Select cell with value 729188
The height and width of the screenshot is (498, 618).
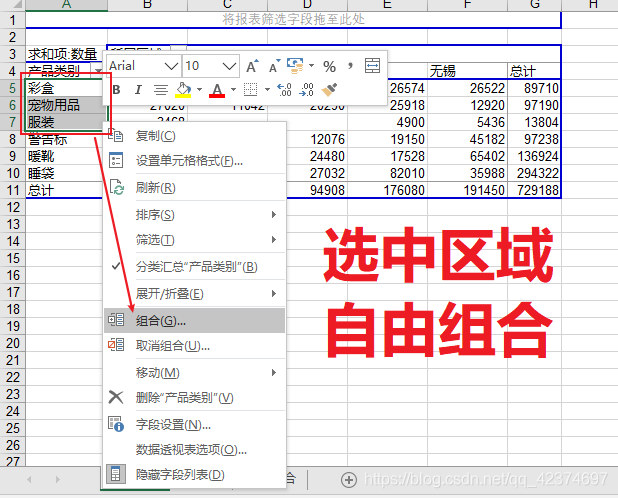(x=534, y=190)
